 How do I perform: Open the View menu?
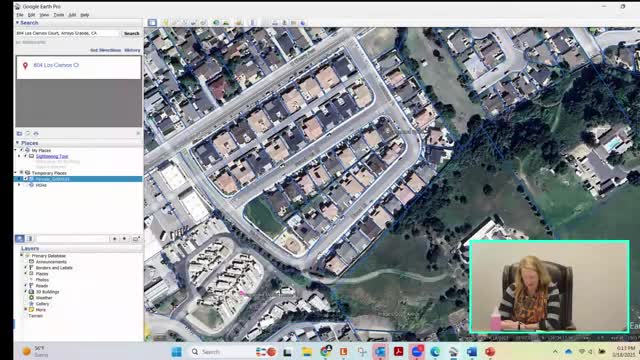pyautogui.click(x=44, y=15)
